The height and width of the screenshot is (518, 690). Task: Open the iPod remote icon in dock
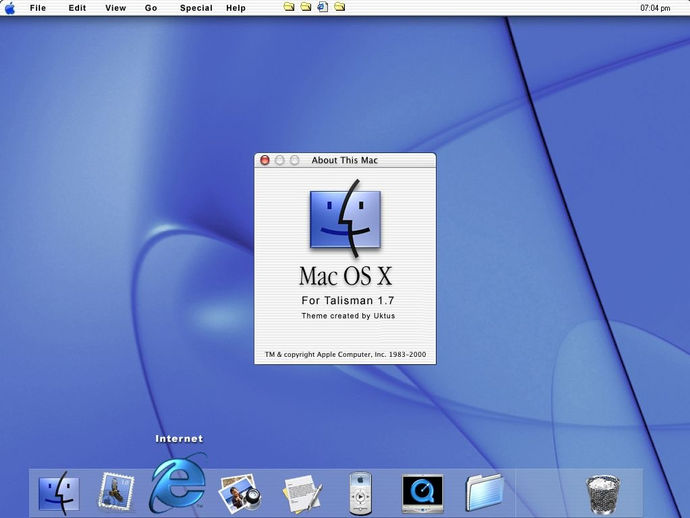pos(360,493)
